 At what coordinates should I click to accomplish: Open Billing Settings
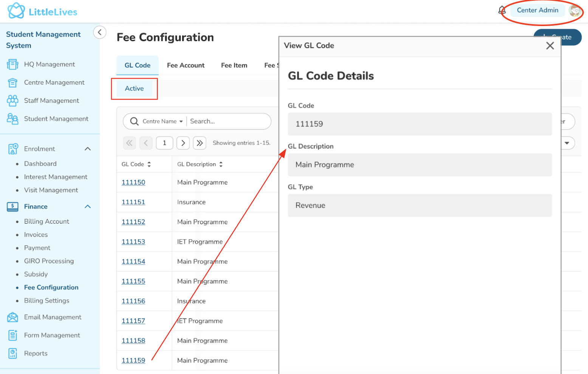[x=46, y=301]
